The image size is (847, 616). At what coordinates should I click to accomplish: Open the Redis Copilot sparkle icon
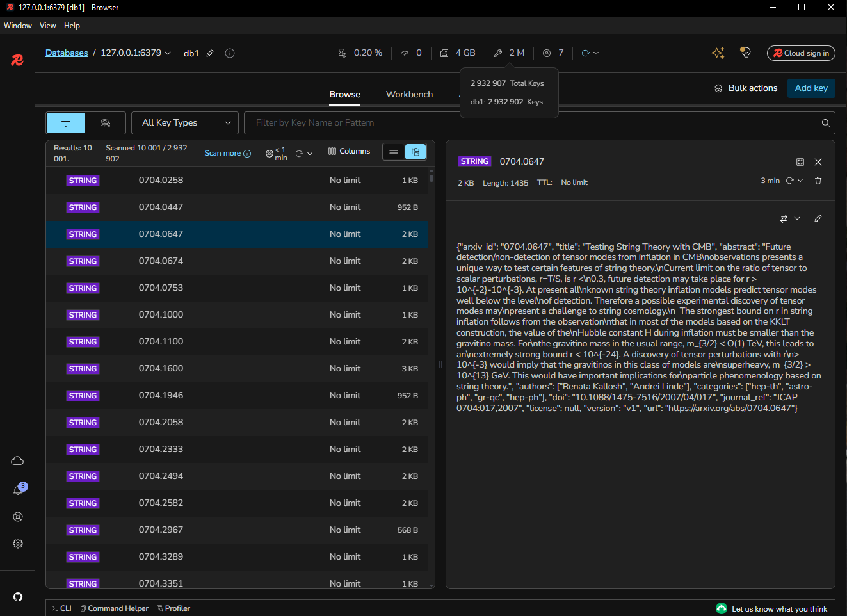[x=718, y=53]
